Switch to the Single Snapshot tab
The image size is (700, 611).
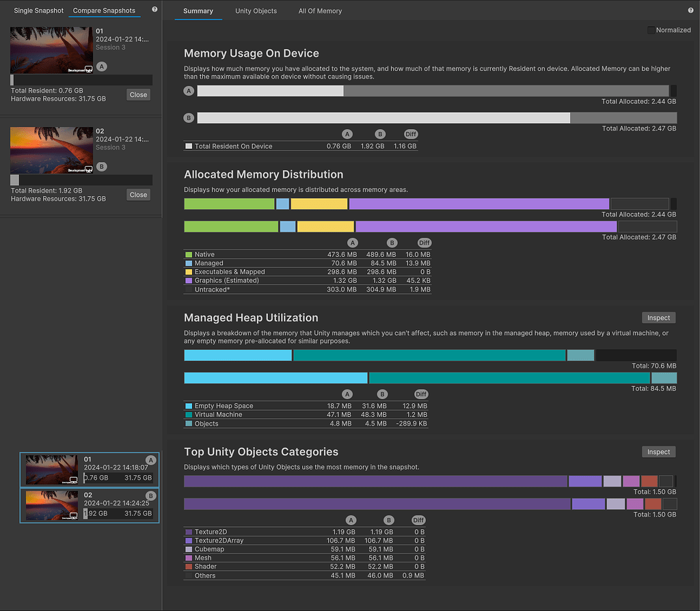pyautogui.click(x=39, y=11)
